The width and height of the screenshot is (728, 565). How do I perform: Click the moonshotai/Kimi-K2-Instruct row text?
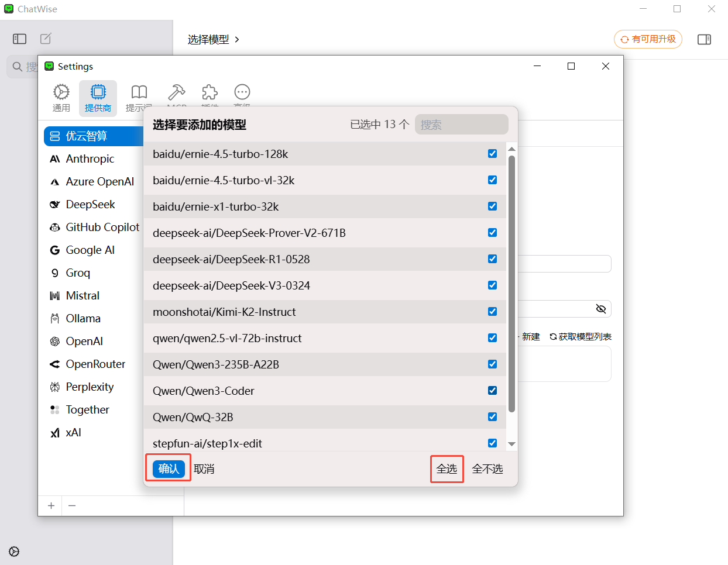pos(224,312)
